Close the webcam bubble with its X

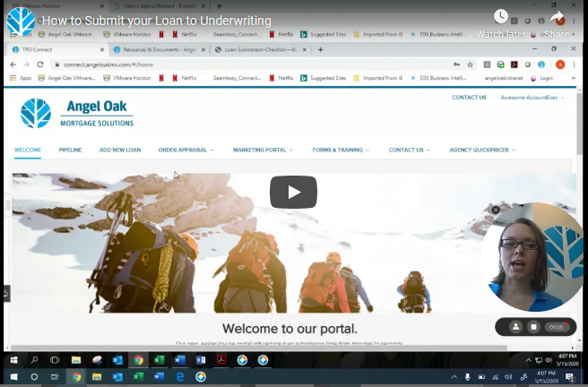pos(496,210)
